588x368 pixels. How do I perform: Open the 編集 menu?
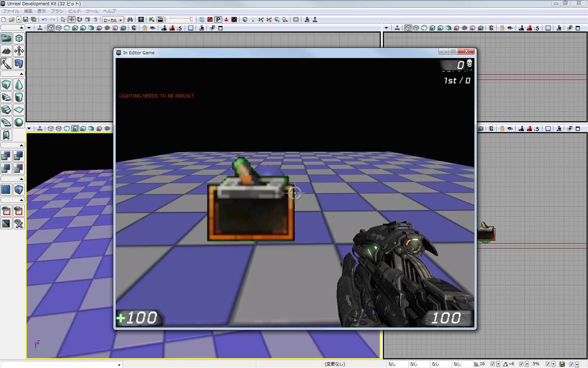point(28,11)
